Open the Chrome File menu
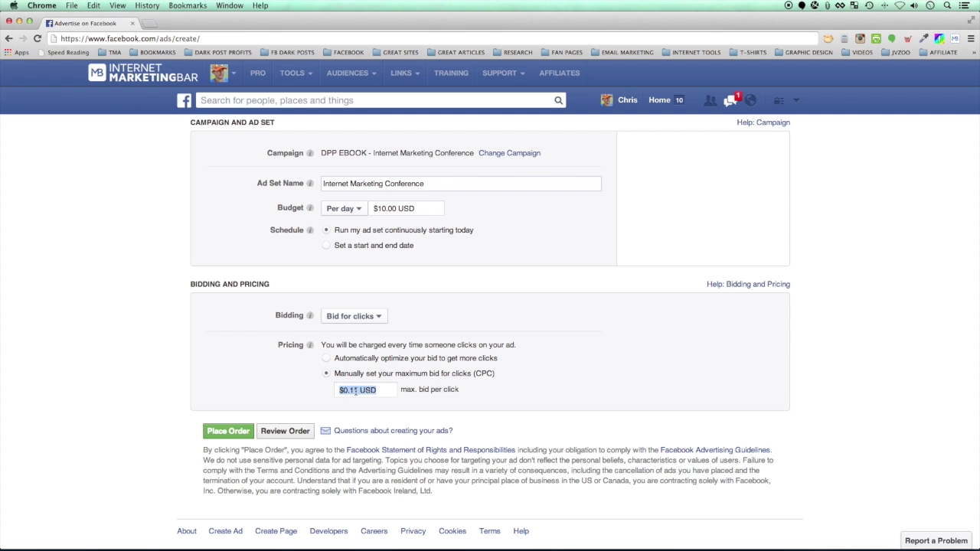Screen dimensions: 980x551 [x=71, y=5]
